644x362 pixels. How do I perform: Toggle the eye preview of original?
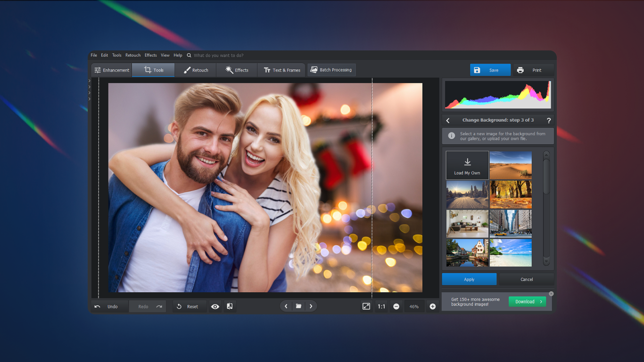[x=215, y=306]
